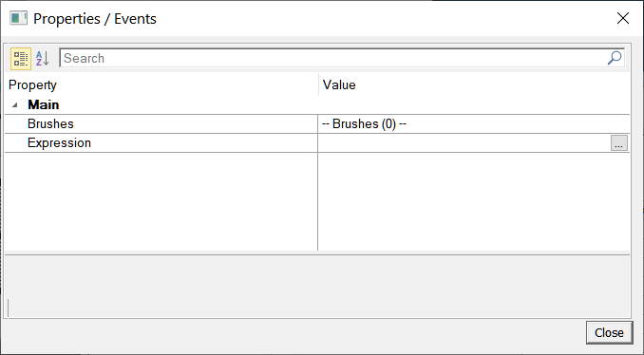
Task: Close dialog with title bar X
Action: [623, 18]
